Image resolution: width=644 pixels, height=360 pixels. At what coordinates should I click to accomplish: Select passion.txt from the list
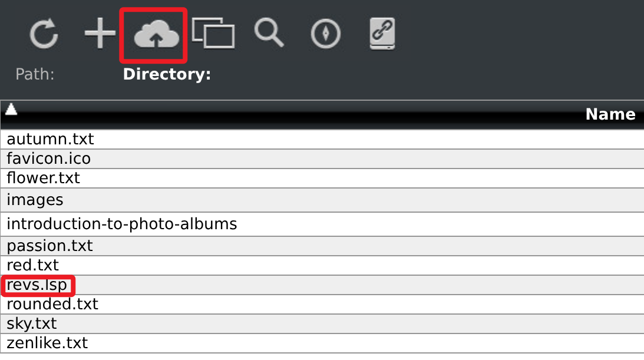(x=50, y=246)
